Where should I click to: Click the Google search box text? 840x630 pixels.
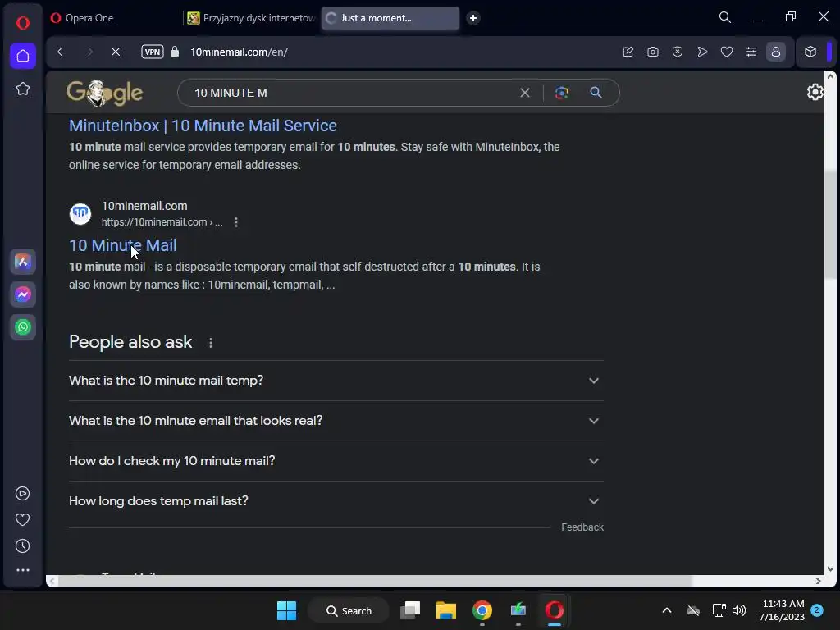tap(231, 93)
